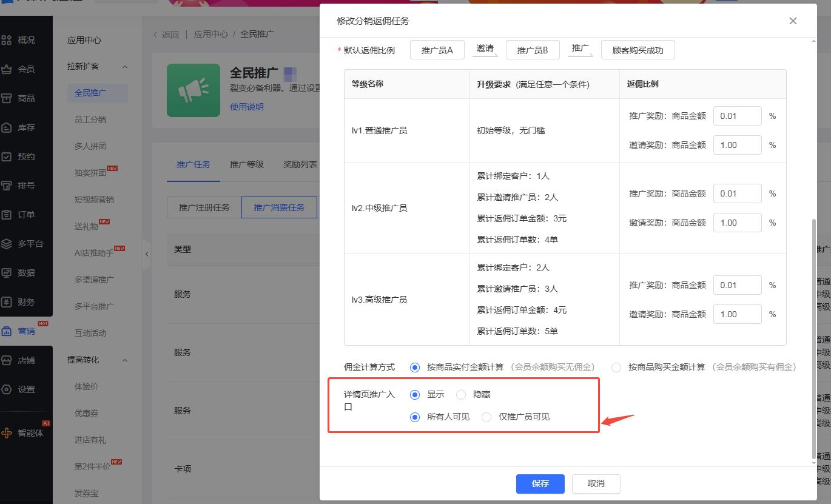Image resolution: width=831 pixels, height=504 pixels.
Task: Click the 订单 orders sidebar icon
Action: click(7, 215)
